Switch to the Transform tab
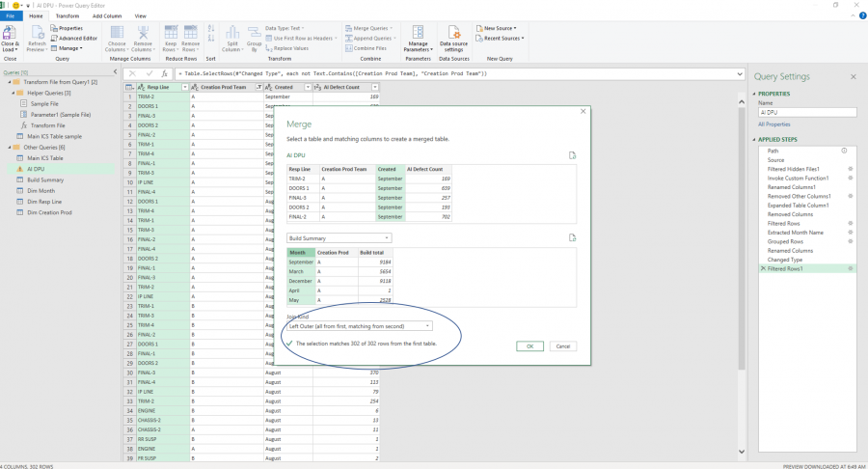The width and height of the screenshot is (868, 469). click(68, 16)
